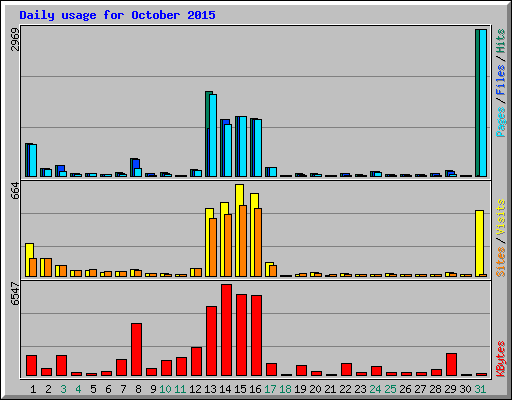This screenshot has height=400, width=512.
Task: Select the red KBytes bar for day 3
Action: (x=61, y=365)
